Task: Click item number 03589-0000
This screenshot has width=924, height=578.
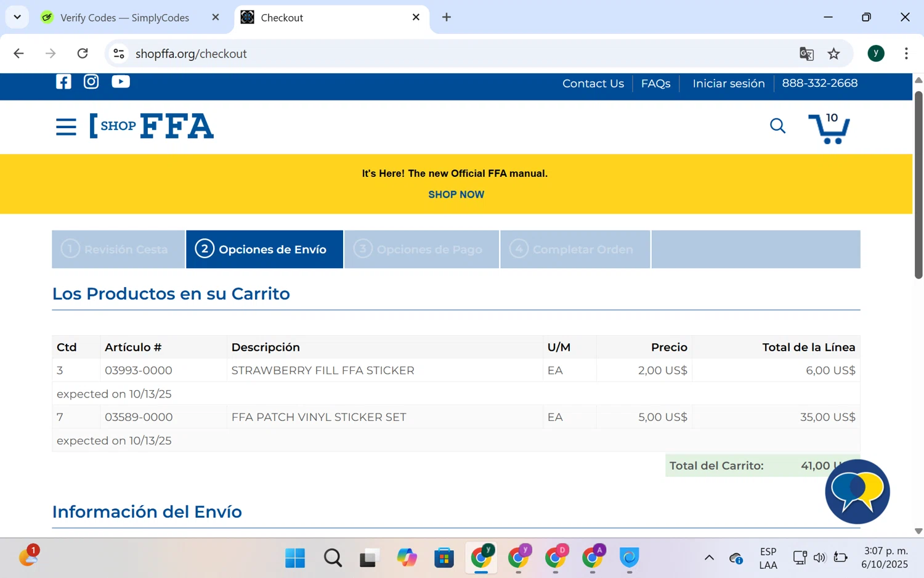Action: 139,417
